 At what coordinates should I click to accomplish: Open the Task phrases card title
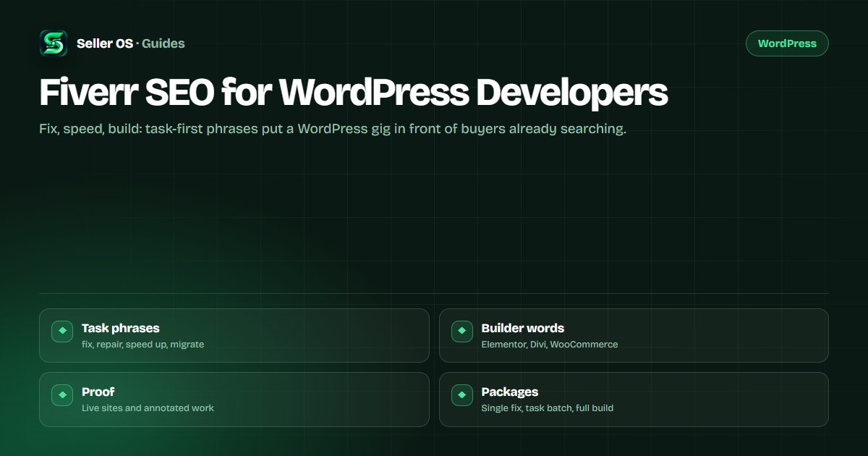pyautogui.click(x=121, y=328)
